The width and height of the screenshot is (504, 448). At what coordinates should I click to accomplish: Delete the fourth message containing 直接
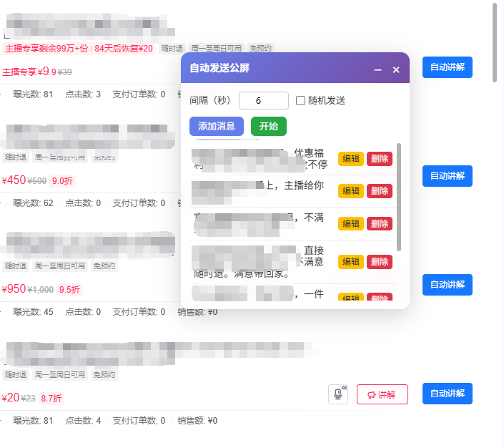tap(380, 262)
